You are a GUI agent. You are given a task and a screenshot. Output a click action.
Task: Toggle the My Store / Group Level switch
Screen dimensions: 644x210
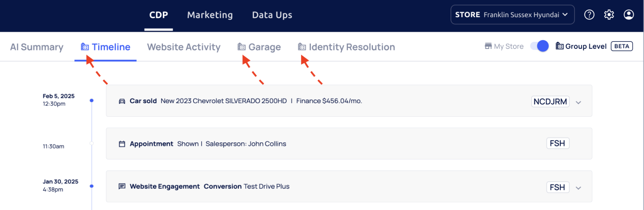click(540, 46)
